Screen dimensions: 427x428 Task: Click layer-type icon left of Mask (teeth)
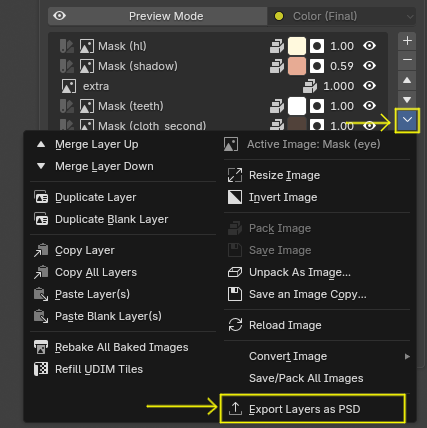point(67,106)
